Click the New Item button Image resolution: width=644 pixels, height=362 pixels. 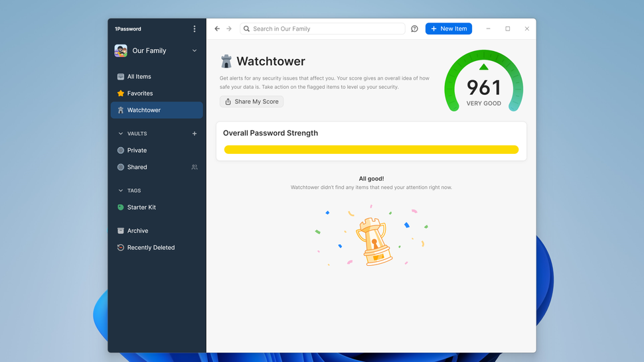(449, 29)
